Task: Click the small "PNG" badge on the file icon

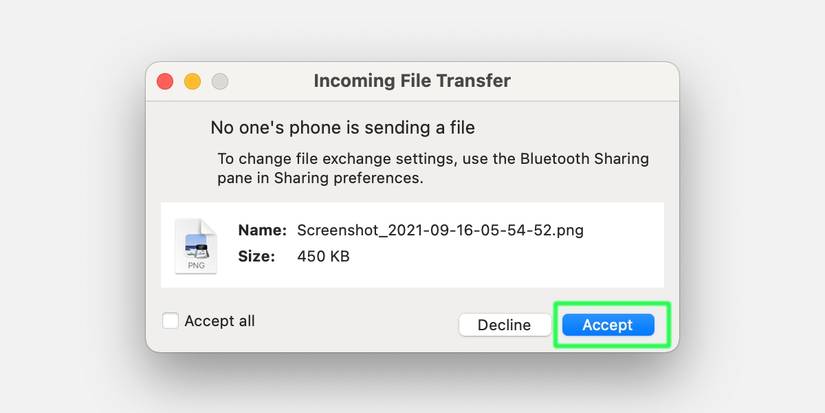Action: (x=195, y=266)
